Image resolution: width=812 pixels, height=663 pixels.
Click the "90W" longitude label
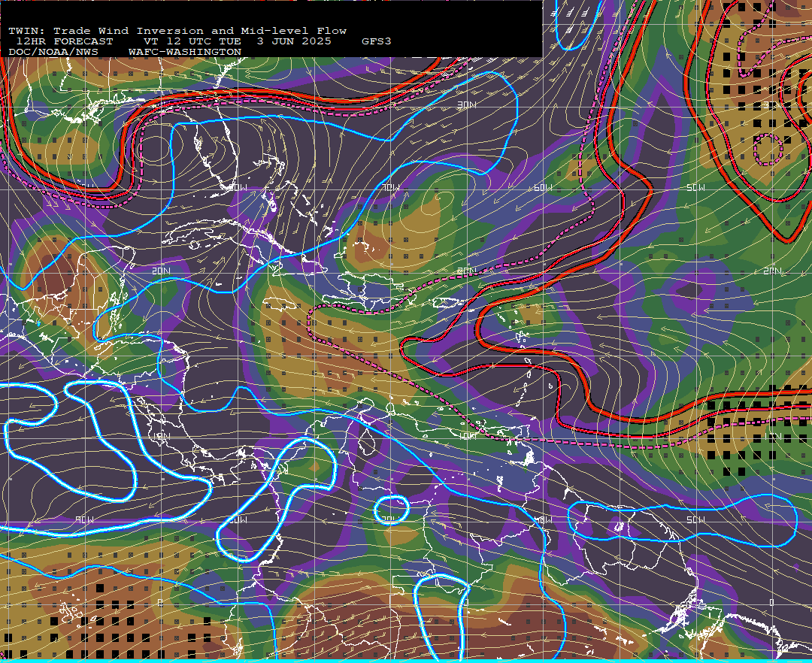[x=85, y=519]
